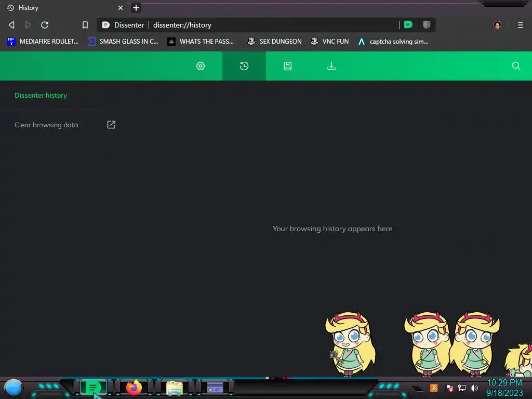This screenshot has width=532, height=399.
Task: Open Action Center flag in the tray
Action: click(x=449, y=388)
